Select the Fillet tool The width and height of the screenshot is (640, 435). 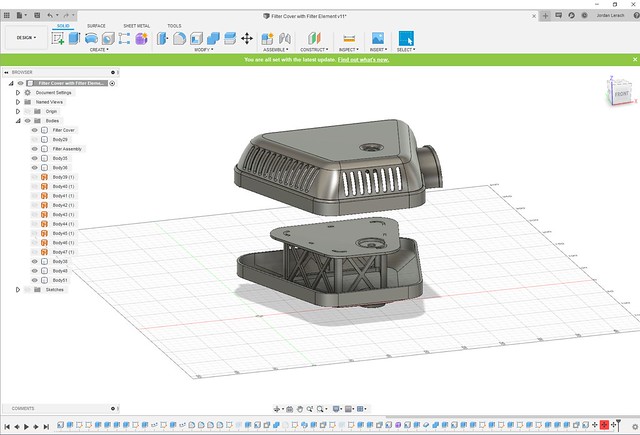179,38
